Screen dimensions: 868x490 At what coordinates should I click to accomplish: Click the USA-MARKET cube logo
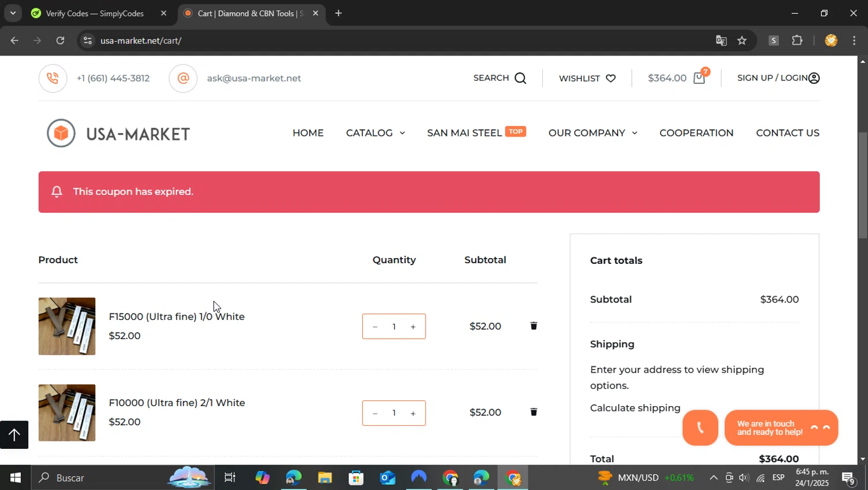click(x=61, y=133)
